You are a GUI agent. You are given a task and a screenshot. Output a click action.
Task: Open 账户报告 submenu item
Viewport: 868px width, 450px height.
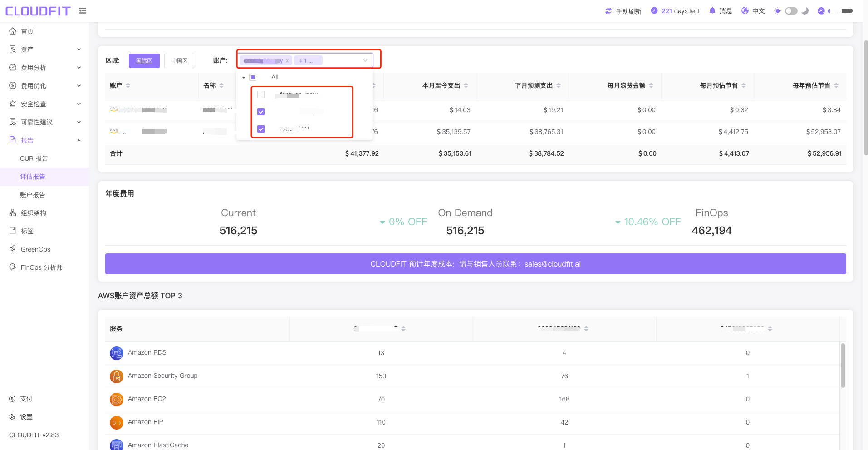tap(44, 195)
